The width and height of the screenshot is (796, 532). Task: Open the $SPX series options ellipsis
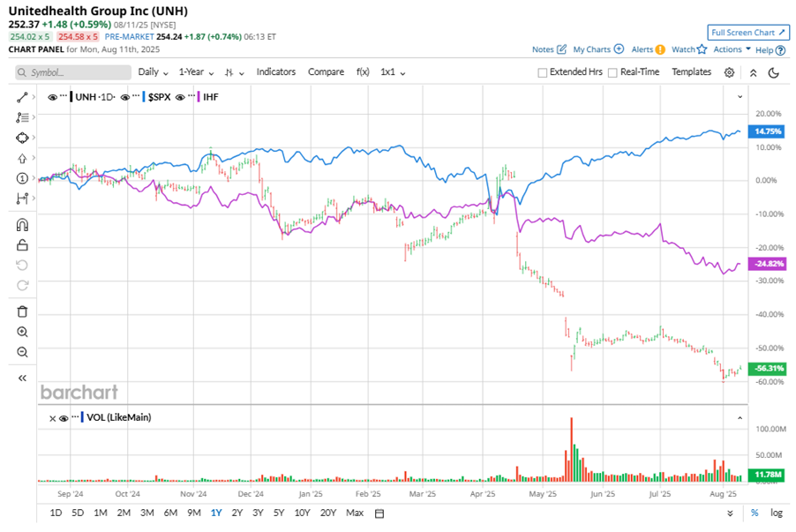click(x=136, y=96)
